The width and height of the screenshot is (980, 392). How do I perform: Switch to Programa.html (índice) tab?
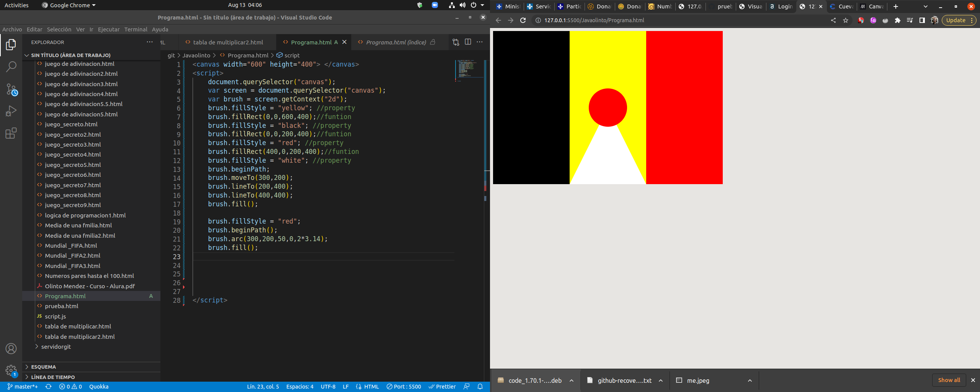tap(396, 42)
